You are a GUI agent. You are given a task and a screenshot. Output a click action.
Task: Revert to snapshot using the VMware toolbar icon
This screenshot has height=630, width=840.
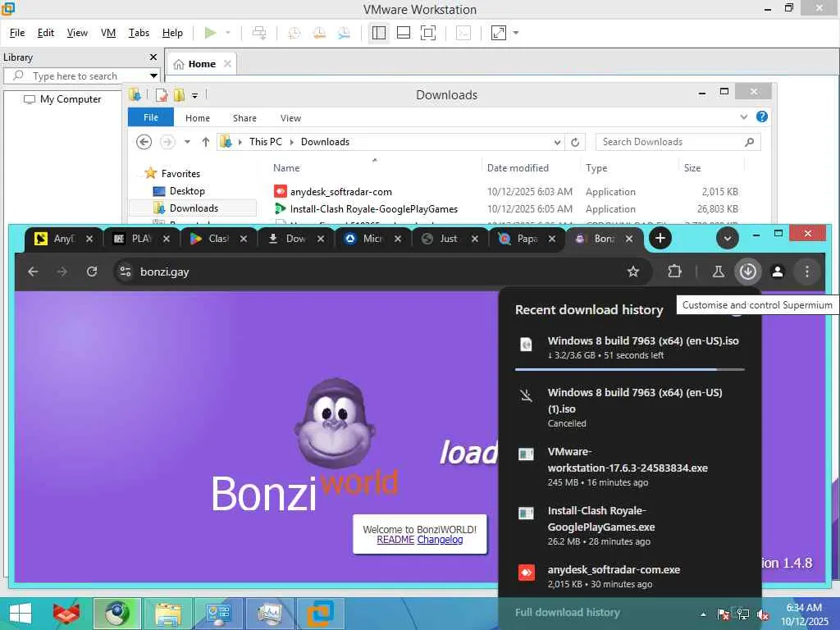click(319, 33)
